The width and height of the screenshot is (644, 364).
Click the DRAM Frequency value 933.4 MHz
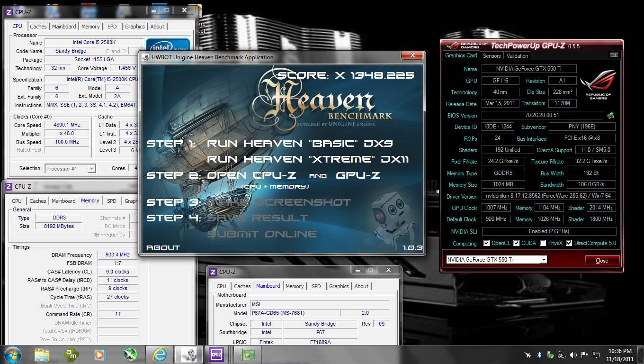point(117,255)
